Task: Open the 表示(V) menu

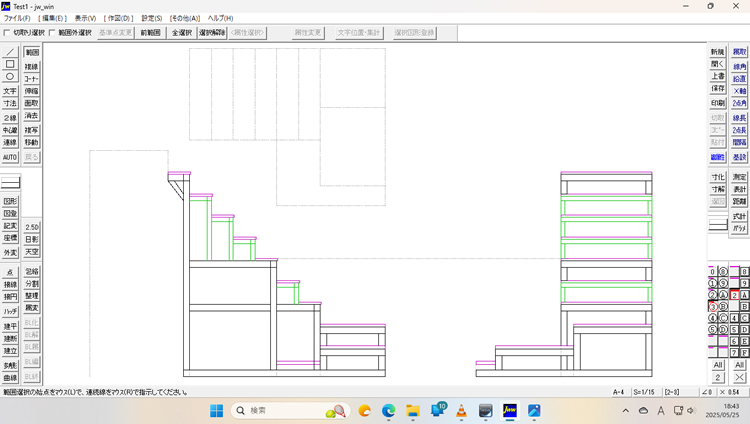Action: pos(86,18)
